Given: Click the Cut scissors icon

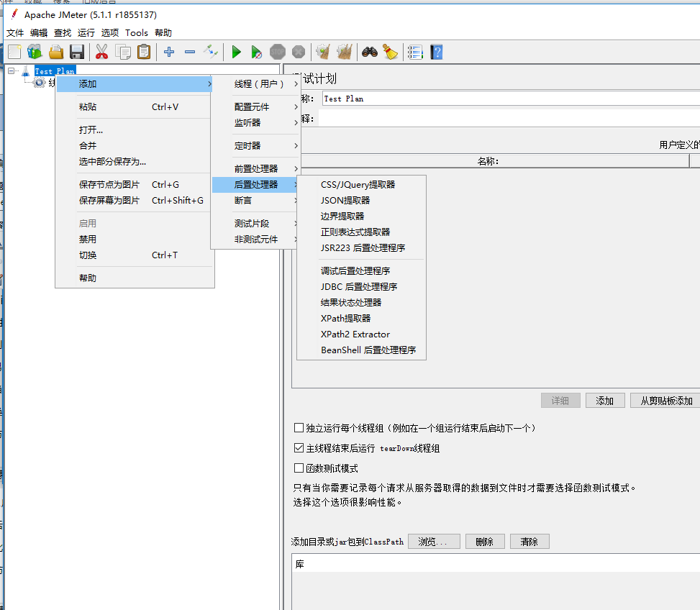Looking at the screenshot, I should (x=101, y=53).
